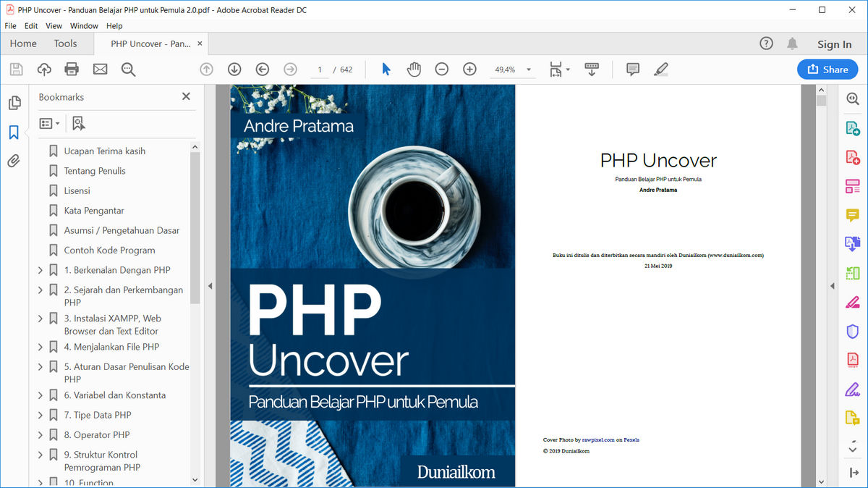Upload the file using the cloud icon
The height and width of the screenshot is (488, 868).
click(44, 70)
